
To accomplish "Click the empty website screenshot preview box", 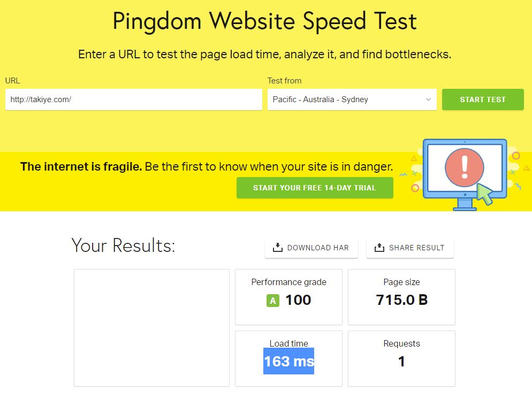I will coord(151,328).
